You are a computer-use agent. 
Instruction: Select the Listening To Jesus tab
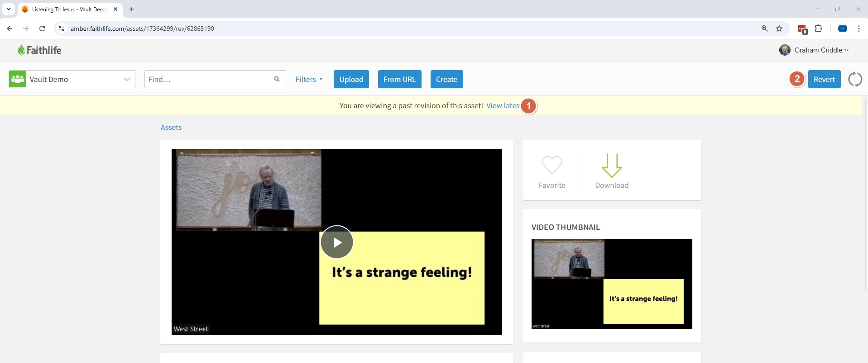click(70, 9)
